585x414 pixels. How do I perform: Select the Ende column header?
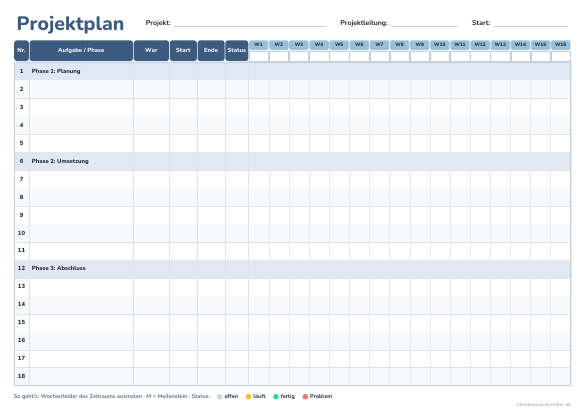click(x=211, y=50)
